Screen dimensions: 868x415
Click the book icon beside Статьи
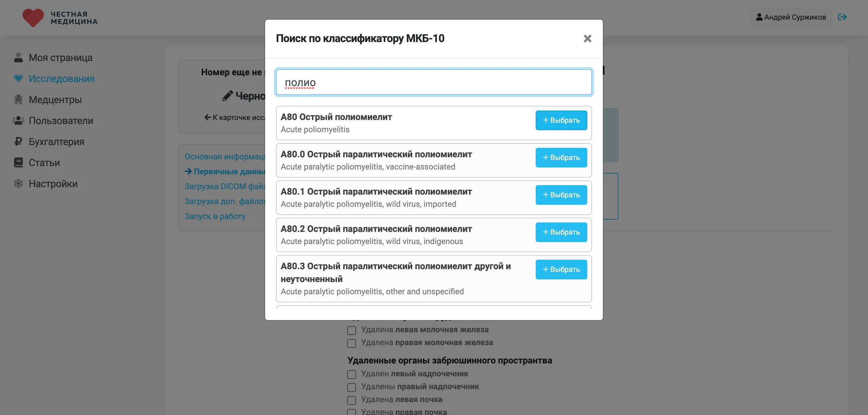point(18,163)
